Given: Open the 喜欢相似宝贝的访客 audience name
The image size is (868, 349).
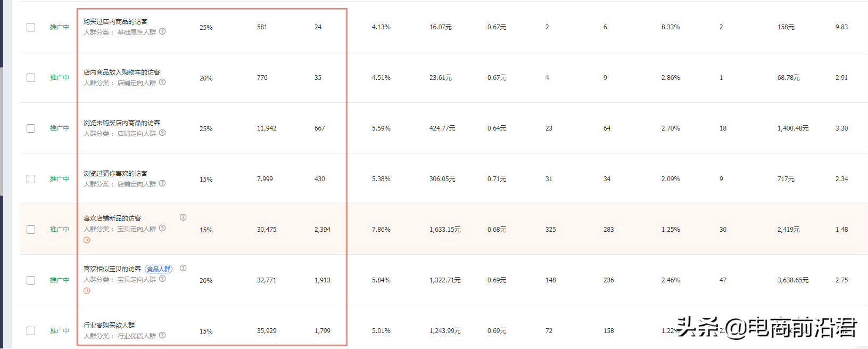Looking at the screenshot, I should click(x=112, y=269).
